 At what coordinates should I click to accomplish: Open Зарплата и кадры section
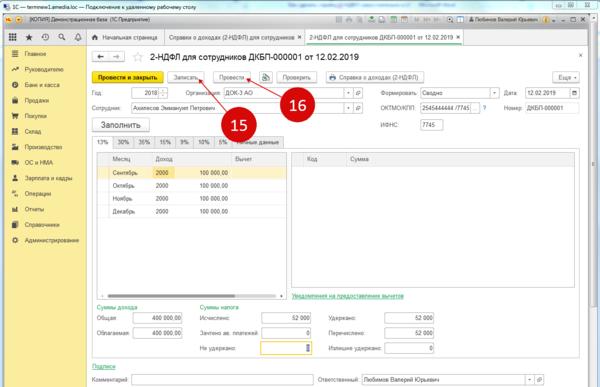click(x=48, y=178)
